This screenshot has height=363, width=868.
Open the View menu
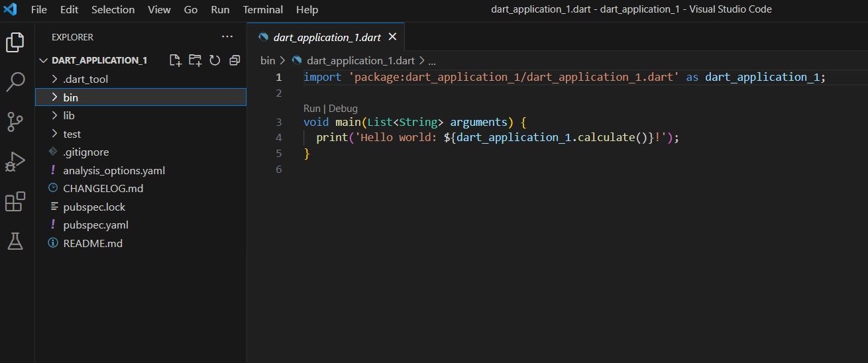(159, 9)
